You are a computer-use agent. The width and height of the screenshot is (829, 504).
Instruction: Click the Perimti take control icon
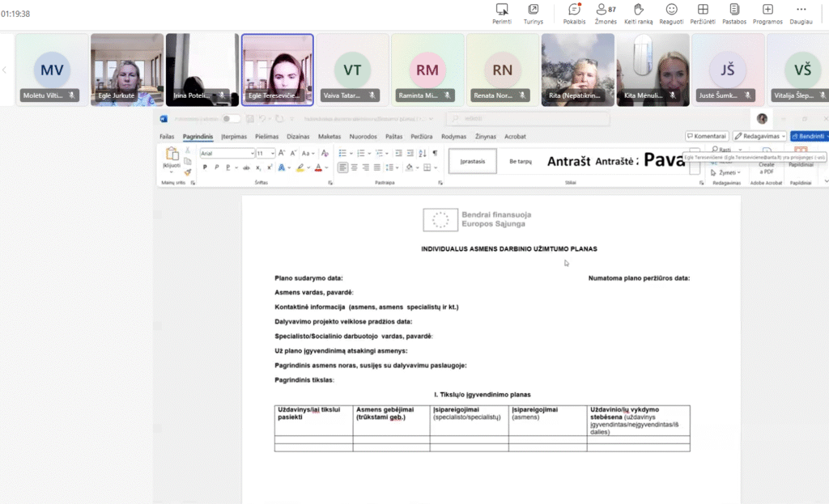tap(502, 10)
